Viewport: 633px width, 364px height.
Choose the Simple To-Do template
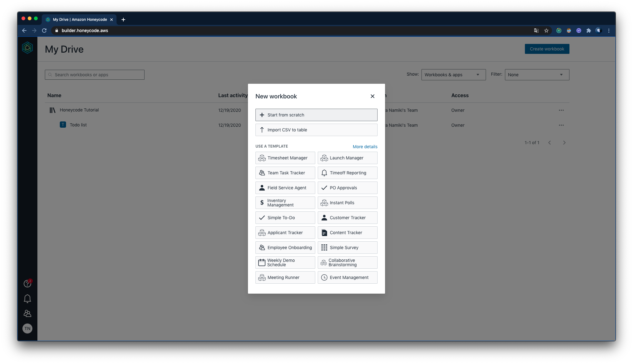click(285, 218)
